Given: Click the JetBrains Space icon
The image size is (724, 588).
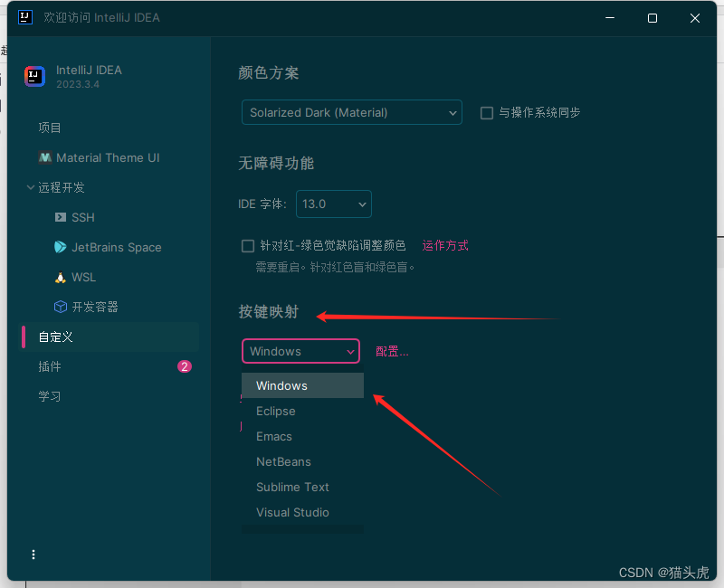Looking at the screenshot, I should [x=61, y=247].
